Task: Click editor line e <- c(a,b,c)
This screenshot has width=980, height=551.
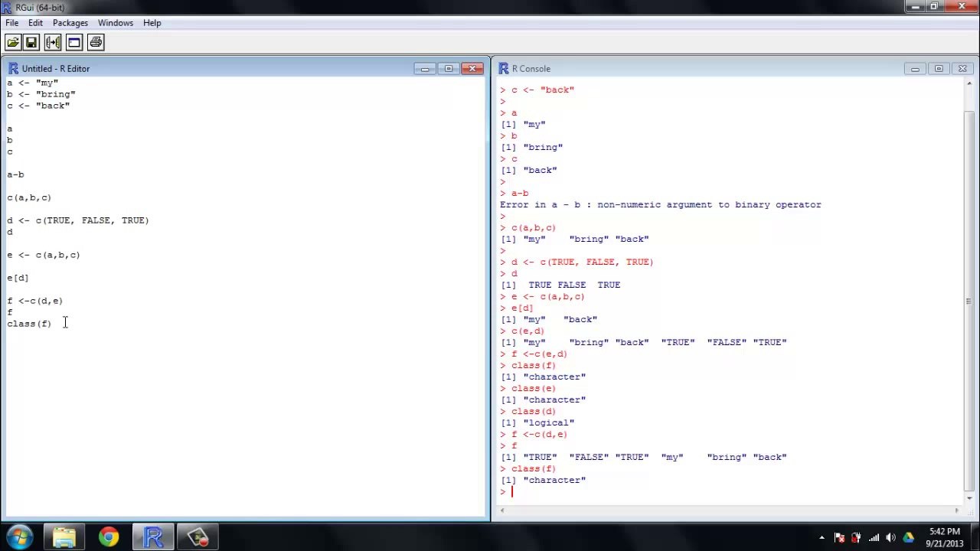Action: (x=44, y=255)
